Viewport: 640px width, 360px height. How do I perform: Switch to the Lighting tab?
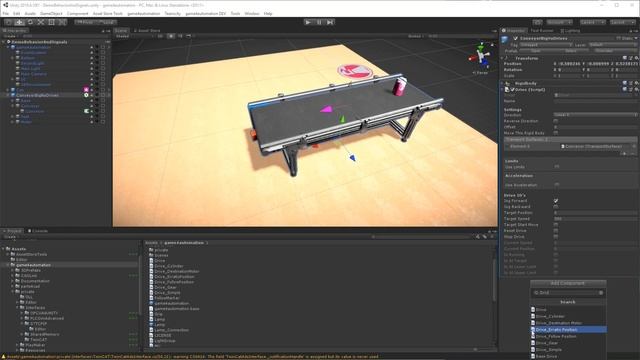coord(570,31)
